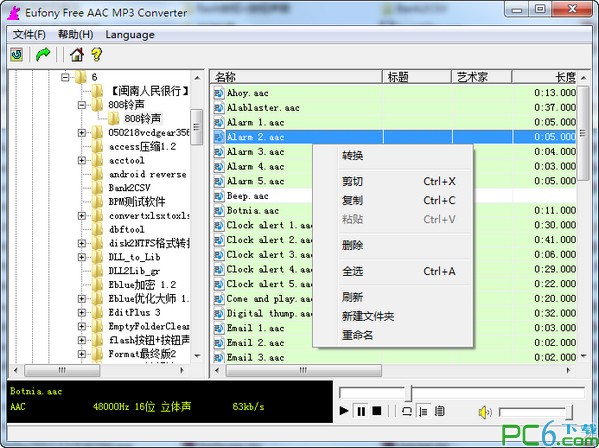Click the volume slider handle
This screenshot has width=599, height=448.
point(569,412)
